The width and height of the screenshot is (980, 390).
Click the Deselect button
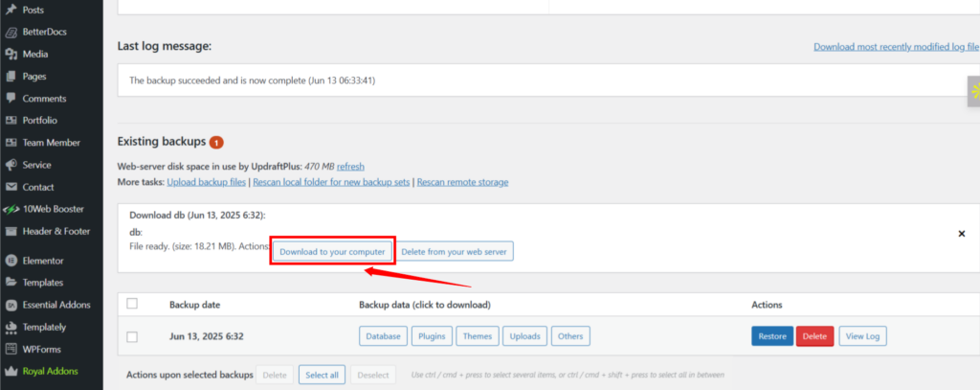[x=373, y=375]
